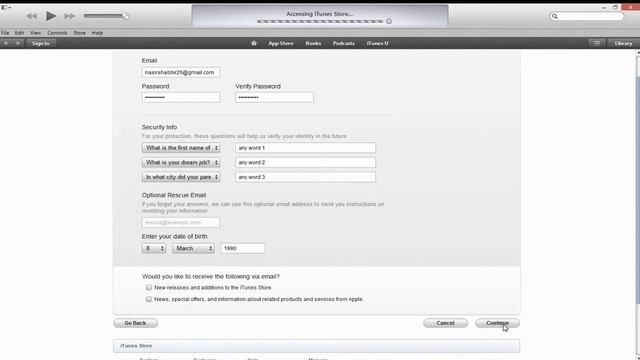The image size is (640, 360).
Task: Open the first security question dropdown
Action: (181, 148)
